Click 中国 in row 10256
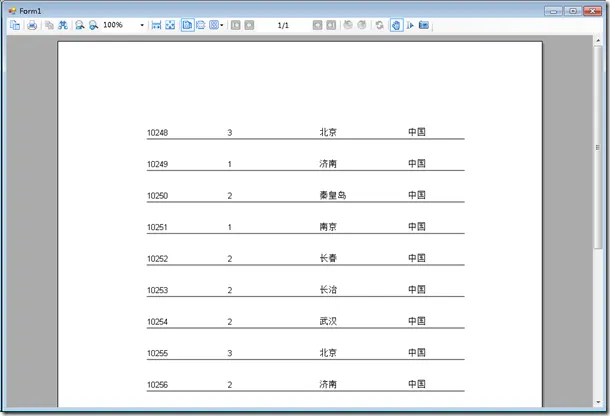 point(417,384)
